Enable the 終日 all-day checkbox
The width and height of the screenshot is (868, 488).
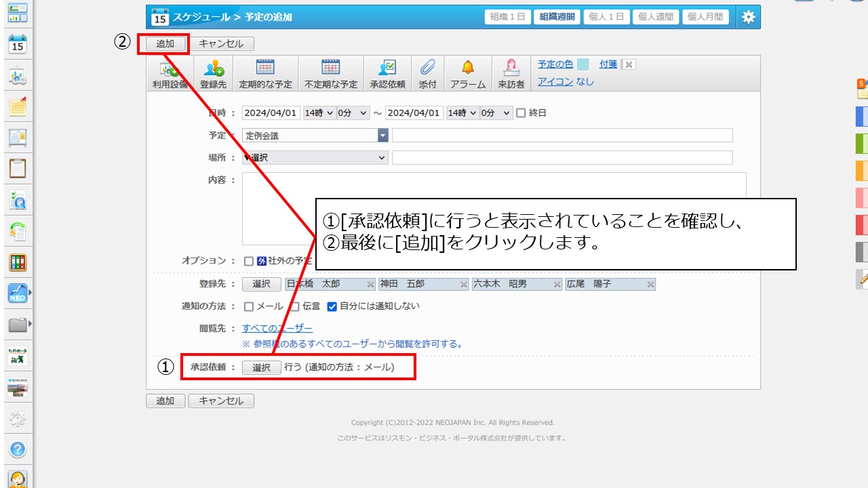pos(521,113)
